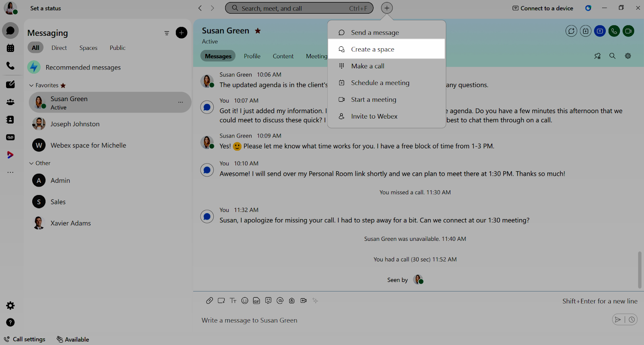Choose Schedule a meeting from the menu
This screenshot has height=345, width=644.
386,83
